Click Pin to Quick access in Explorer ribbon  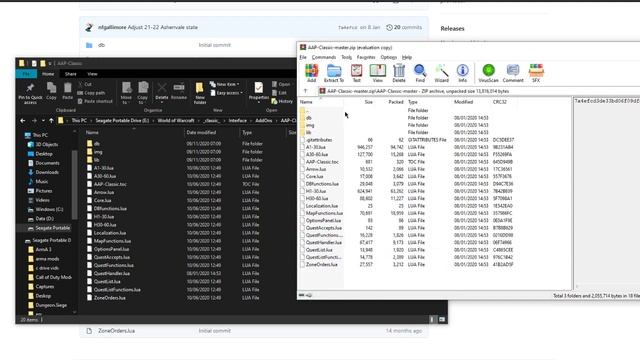[30, 92]
